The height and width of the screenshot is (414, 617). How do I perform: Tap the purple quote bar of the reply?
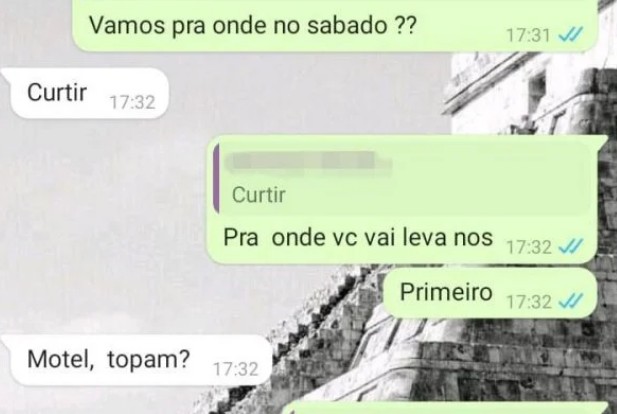(216, 178)
